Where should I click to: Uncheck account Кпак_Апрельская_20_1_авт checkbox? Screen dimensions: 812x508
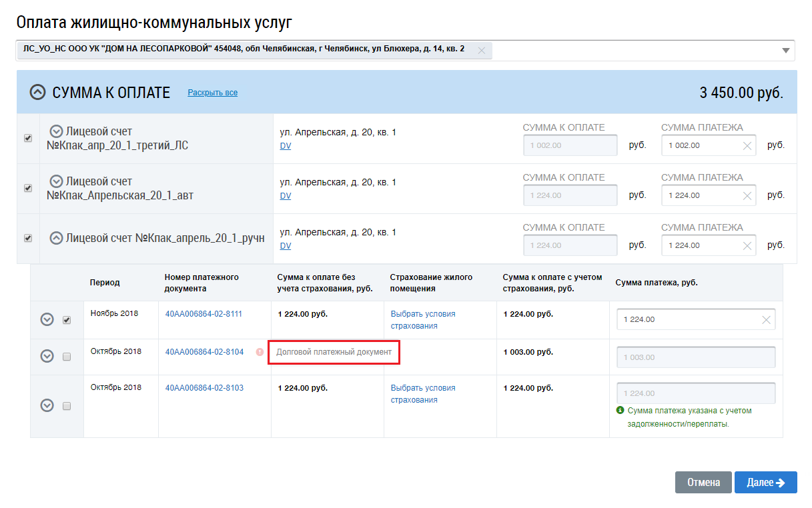coord(28,188)
